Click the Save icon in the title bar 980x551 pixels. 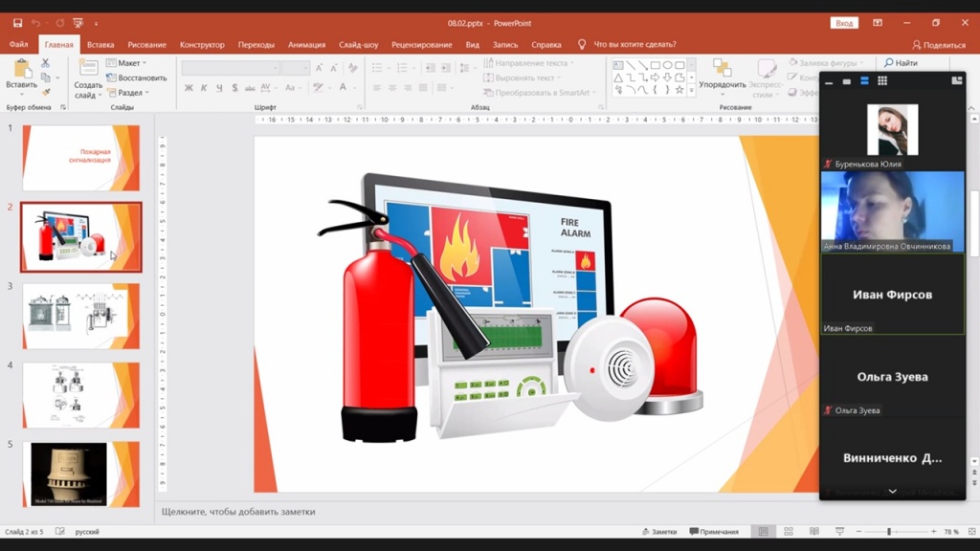point(17,23)
